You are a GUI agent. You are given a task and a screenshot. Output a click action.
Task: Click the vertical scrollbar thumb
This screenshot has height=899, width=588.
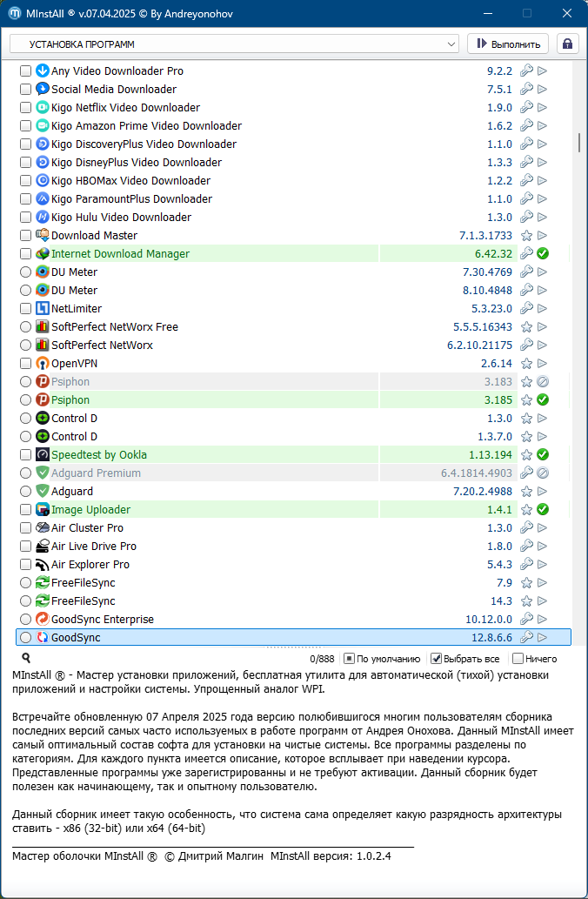pyautogui.click(x=579, y=142)
